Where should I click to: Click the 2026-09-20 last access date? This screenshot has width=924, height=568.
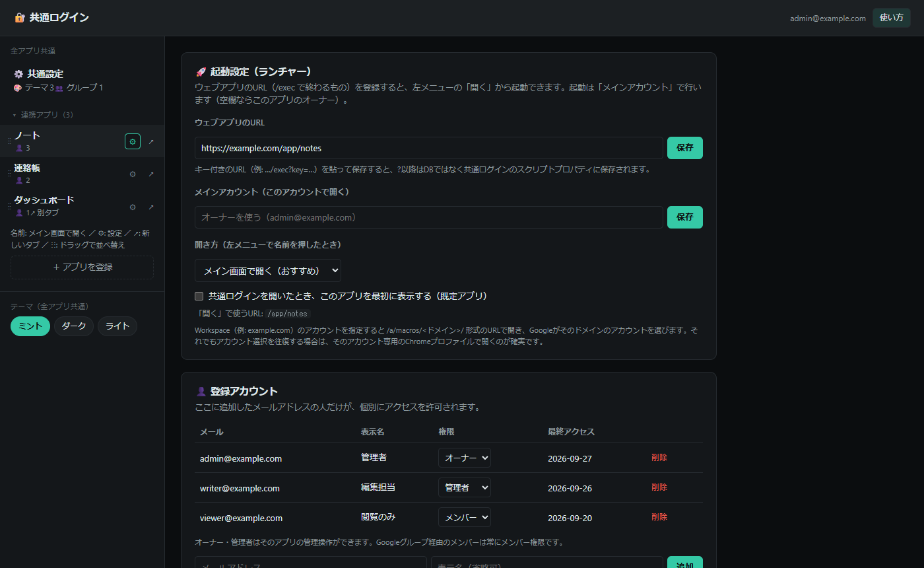[570, 518]
